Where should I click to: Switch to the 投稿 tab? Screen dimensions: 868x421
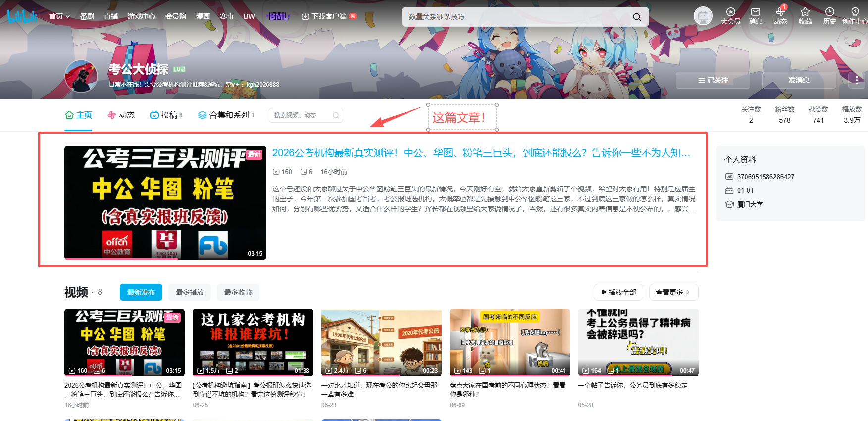[x=166, y=115]
